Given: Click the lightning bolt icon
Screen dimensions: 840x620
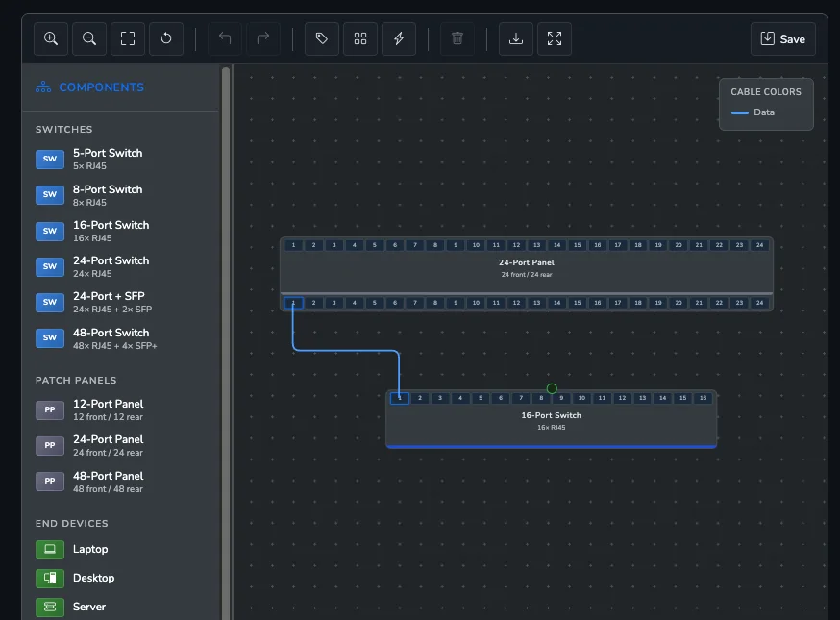Looking at the screenshot, I should click(399, 38).
